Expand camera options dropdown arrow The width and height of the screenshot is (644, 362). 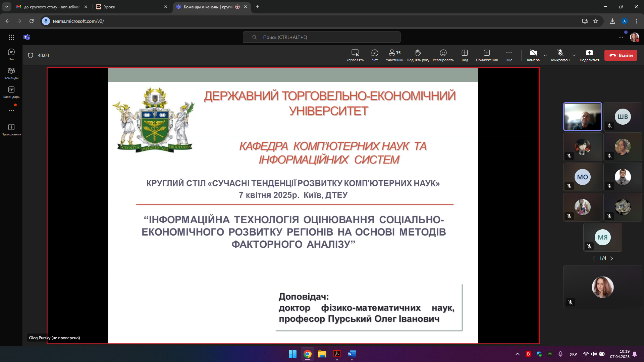click(545, 55)
